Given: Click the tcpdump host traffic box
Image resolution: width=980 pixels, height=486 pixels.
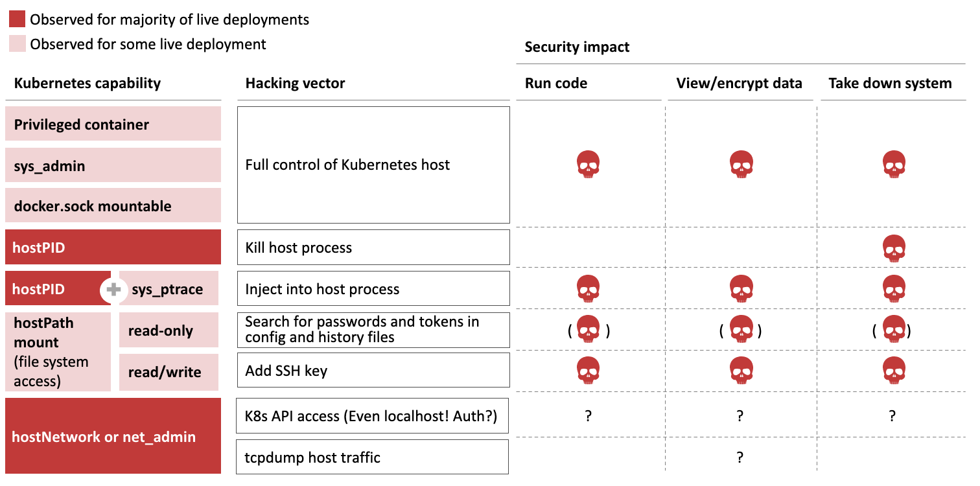Looking at the screenshot, I should (x=373, y=457).
